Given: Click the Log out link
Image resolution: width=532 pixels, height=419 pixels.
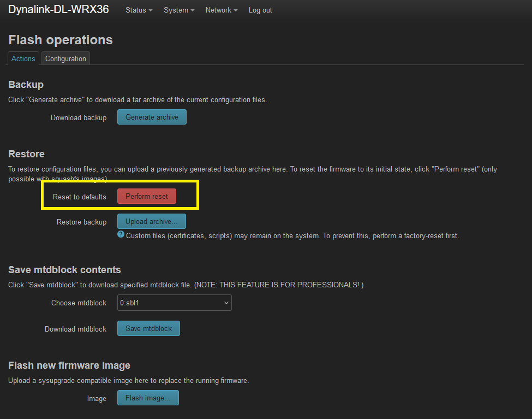Looking at the screenshot, I should tap(260, 10).
